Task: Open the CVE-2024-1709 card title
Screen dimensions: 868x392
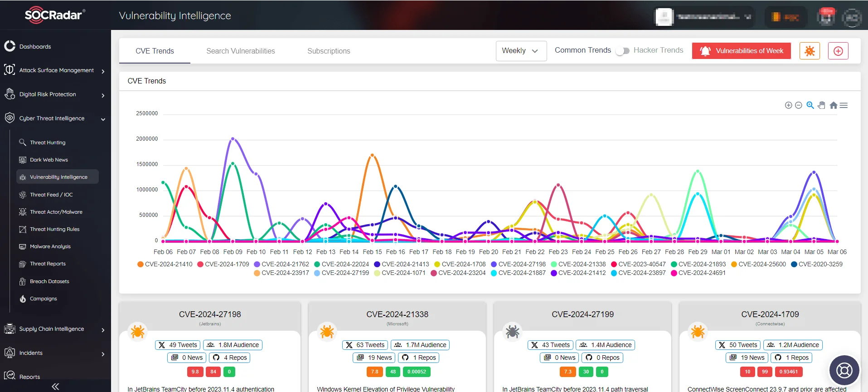Action: tap(770, 314)
